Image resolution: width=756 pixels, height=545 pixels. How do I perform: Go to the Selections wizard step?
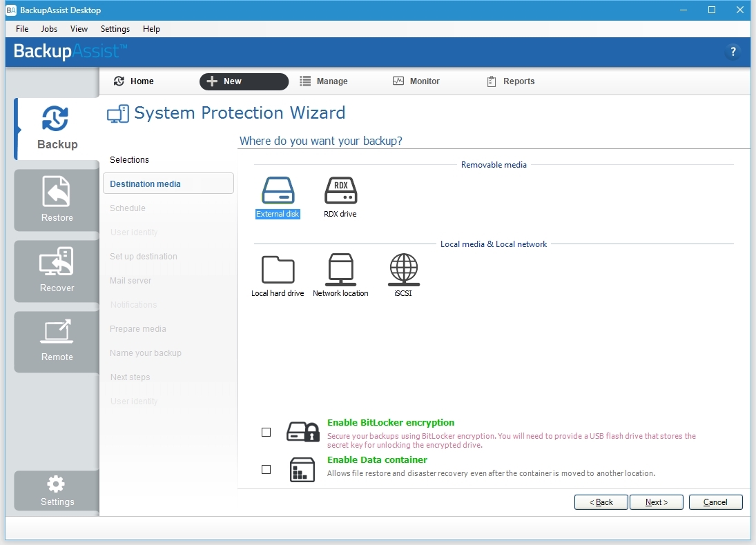(129, 160)
